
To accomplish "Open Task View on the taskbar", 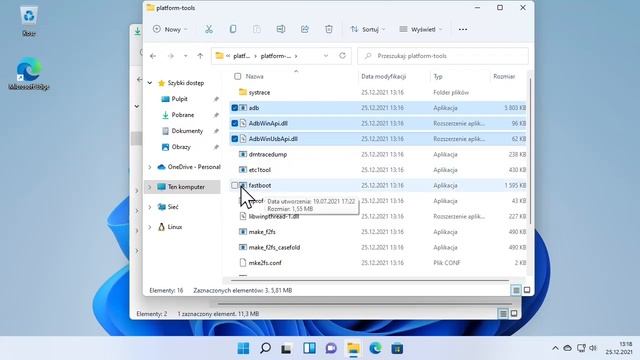I will coord(287,348).
